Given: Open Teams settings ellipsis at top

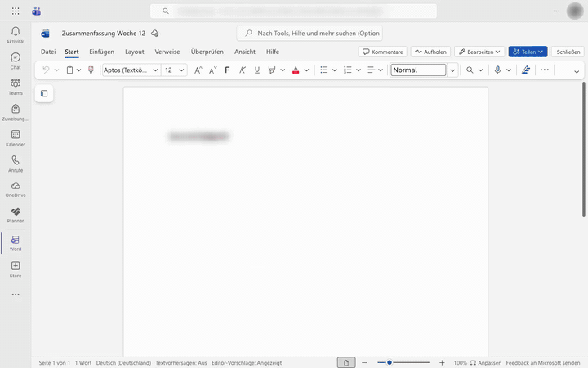Looking at the screenshot, I should click(556, 11).
